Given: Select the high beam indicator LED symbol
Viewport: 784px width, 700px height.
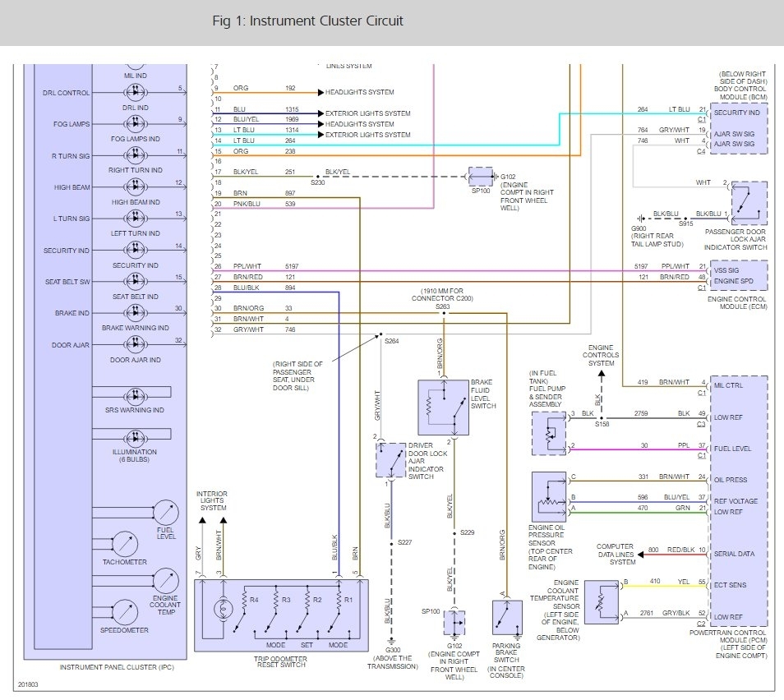Looking at the screenshot, I should [x=136, y=187].
